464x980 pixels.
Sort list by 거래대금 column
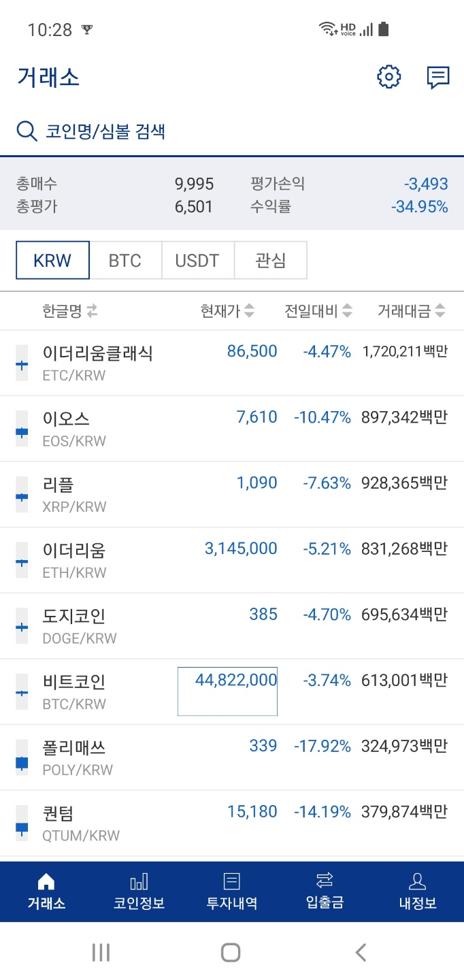pyautogui.click(x=412, y=311)
